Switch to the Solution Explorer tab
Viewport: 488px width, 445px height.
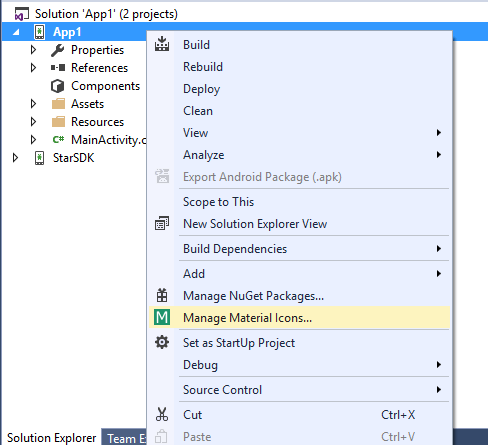pos(51,437)
